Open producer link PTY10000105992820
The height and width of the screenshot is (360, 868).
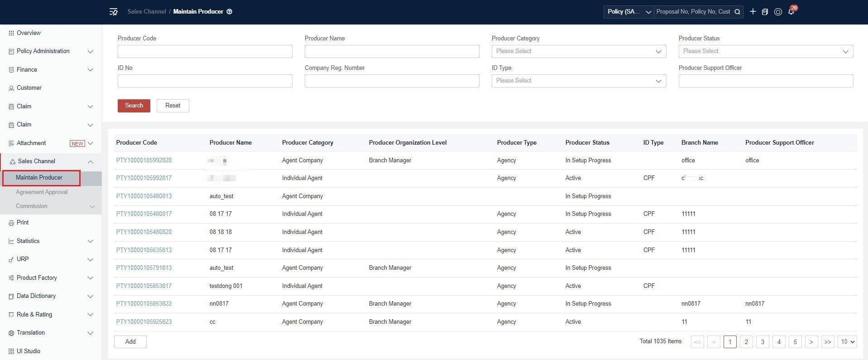(x=144, y=161)
